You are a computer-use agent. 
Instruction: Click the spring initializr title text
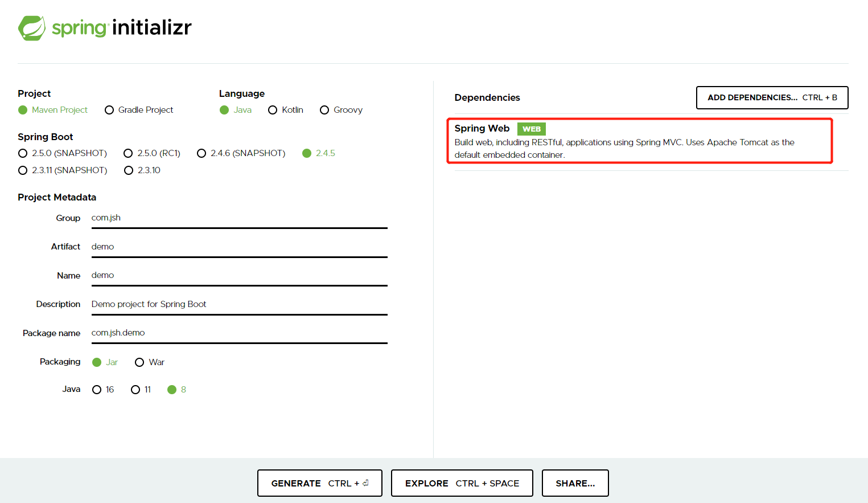(x=122, y=27)
